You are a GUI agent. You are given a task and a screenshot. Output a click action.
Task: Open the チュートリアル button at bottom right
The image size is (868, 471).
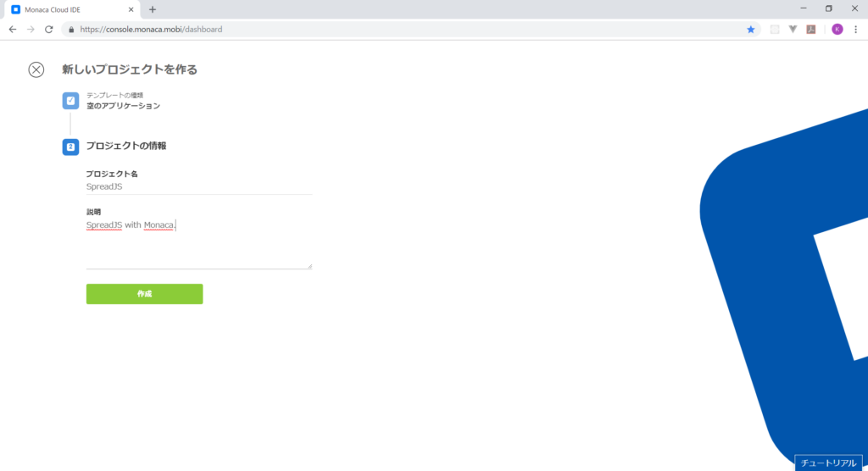pyautogui.click(x=828, y=463)
